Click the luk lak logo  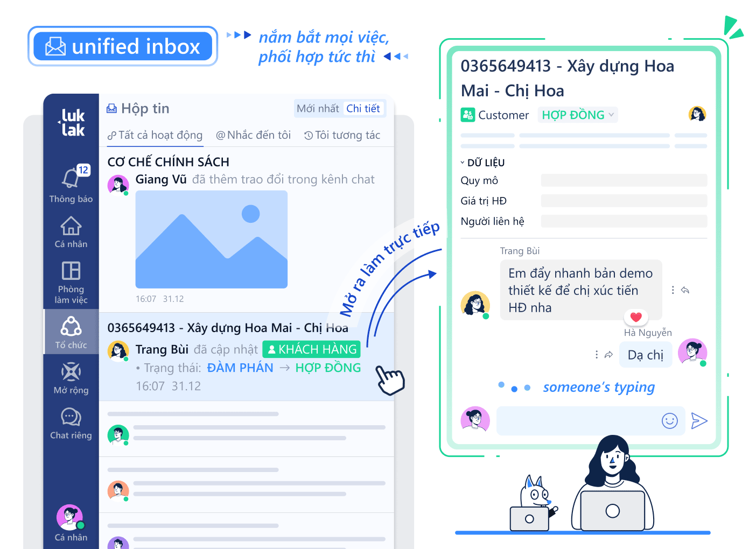click(x=72, y=123)
